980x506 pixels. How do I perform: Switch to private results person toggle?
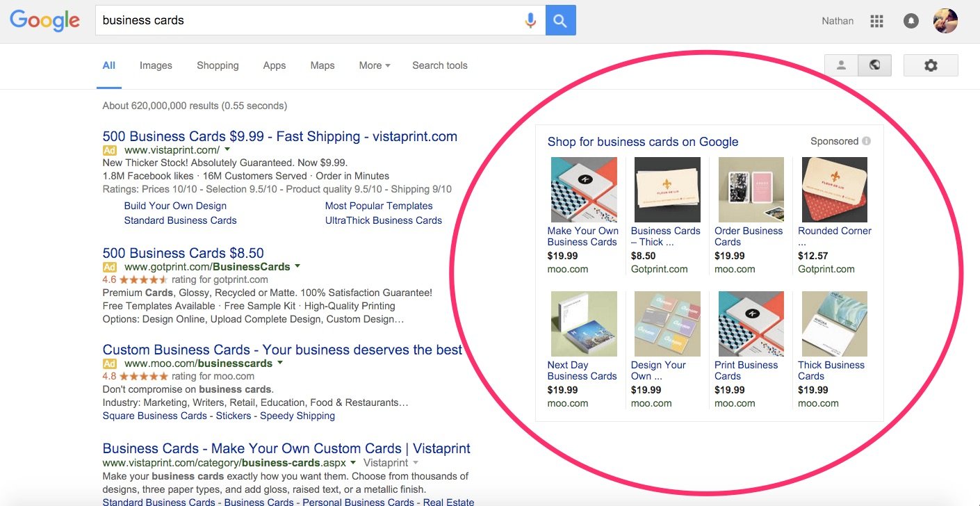(x=841, y=65)
